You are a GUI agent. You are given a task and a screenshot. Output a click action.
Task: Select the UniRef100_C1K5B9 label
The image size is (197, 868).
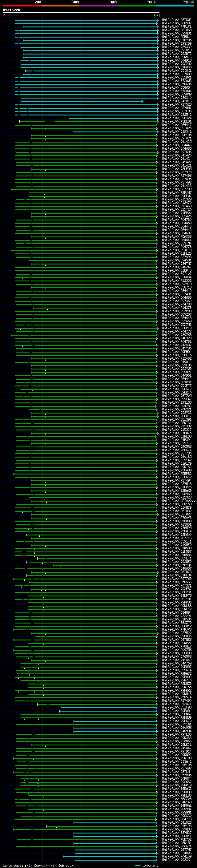176,548
